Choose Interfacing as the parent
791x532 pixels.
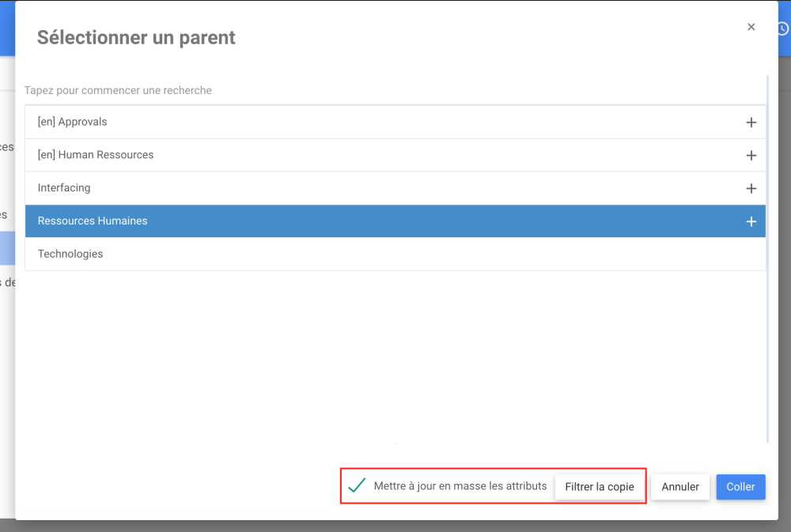click(64, 188)
